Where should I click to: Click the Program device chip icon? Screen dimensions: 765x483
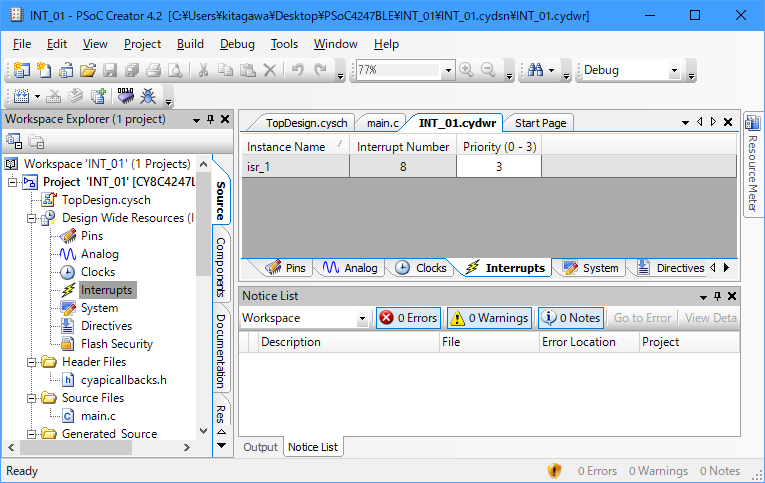[126, 97]
